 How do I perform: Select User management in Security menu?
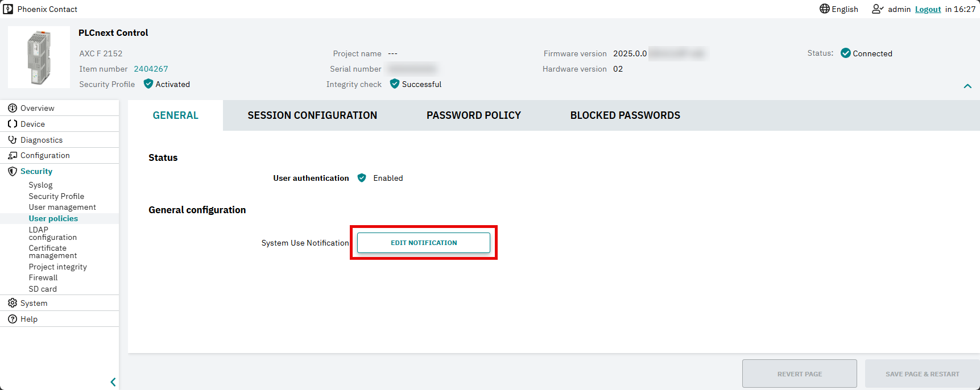[x=63, y=208]
